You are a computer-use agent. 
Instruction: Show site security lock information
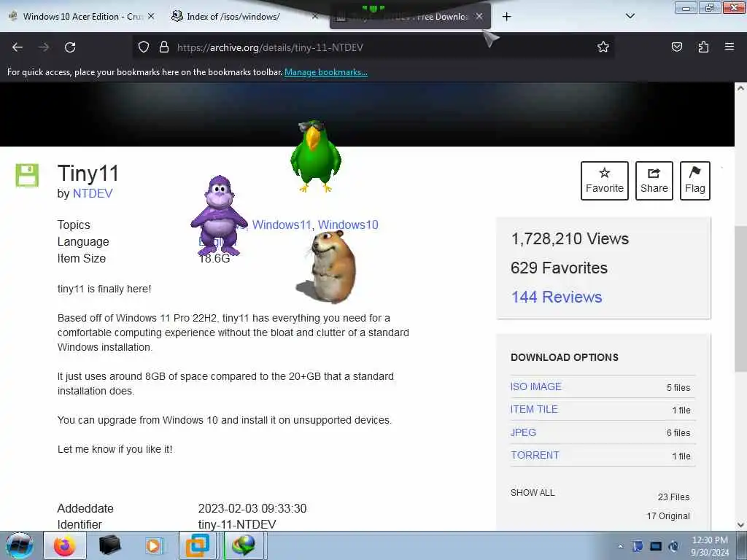(164, 47)
